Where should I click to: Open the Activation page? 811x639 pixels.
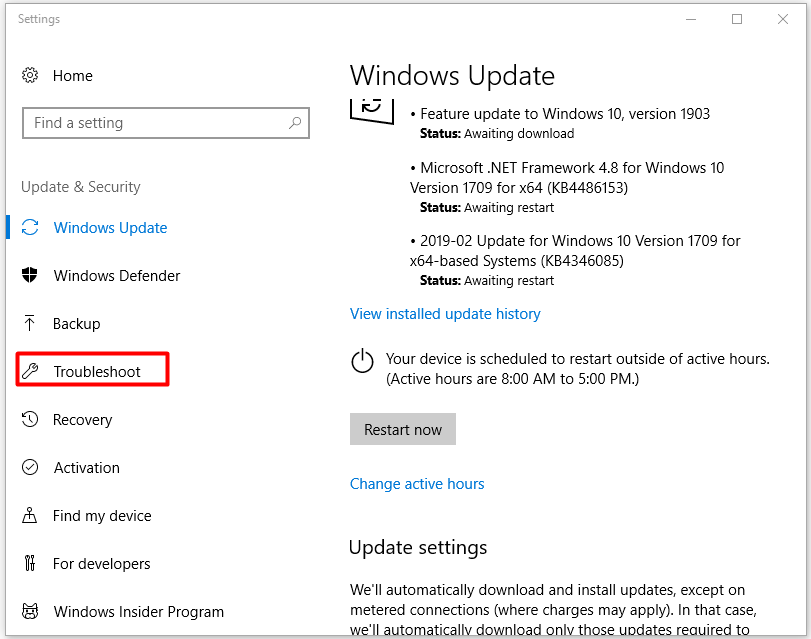point(87,468)
